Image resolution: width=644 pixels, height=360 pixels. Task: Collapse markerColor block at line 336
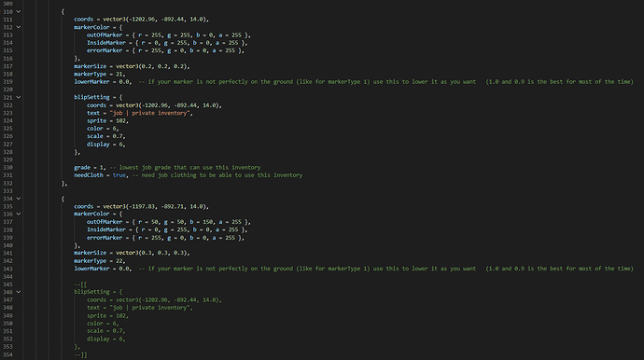coord(19,214)
